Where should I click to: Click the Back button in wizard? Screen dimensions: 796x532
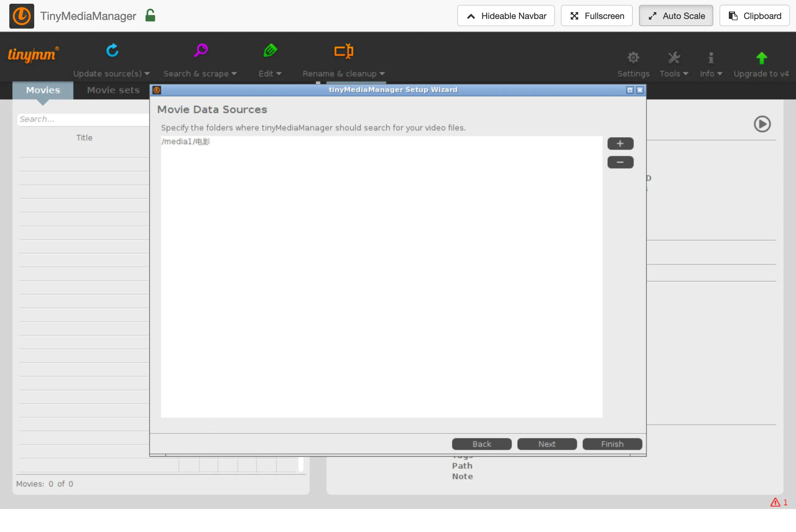pyautogui.click(x=481, y=444)
